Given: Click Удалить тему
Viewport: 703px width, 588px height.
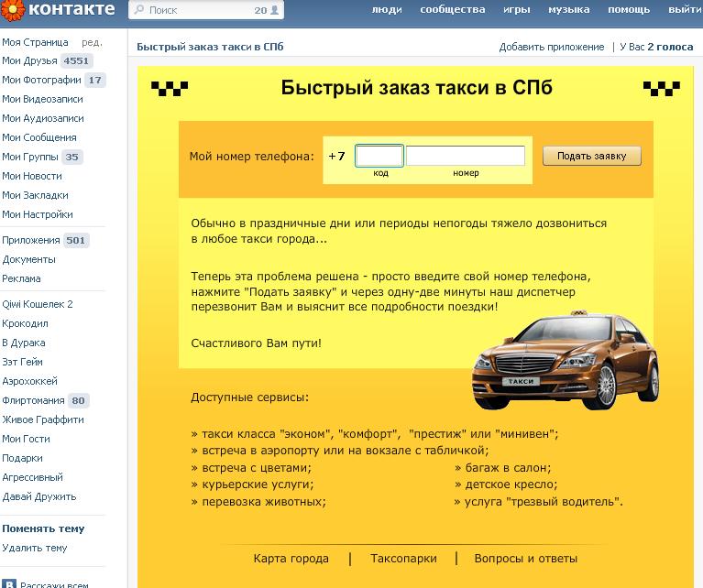Looking at the screenshot, I should (35, 548).
